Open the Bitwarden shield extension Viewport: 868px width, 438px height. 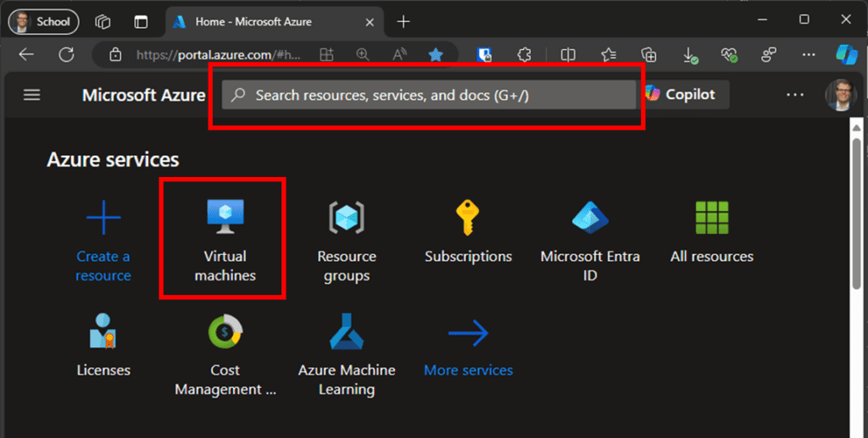pyautogui.click(x=484, y=54)
